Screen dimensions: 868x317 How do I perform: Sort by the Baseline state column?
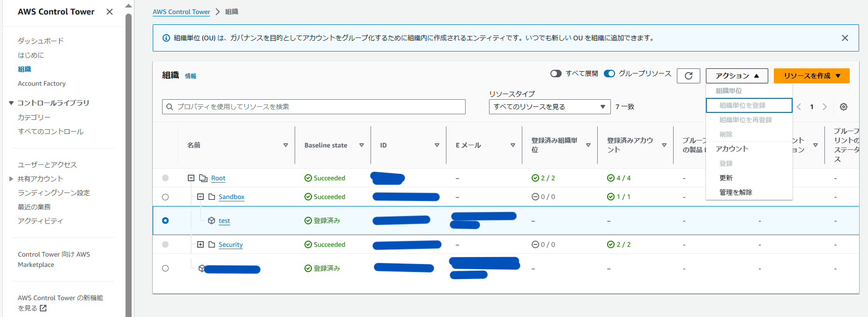[362, 145]
